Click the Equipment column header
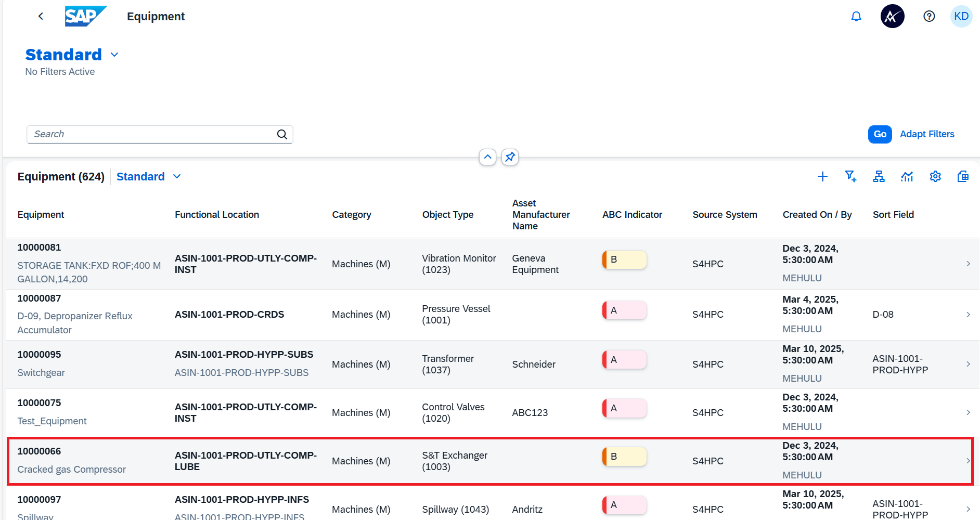Image resolution: width=980 pixels, height=520 pixels. click(41, 215)
